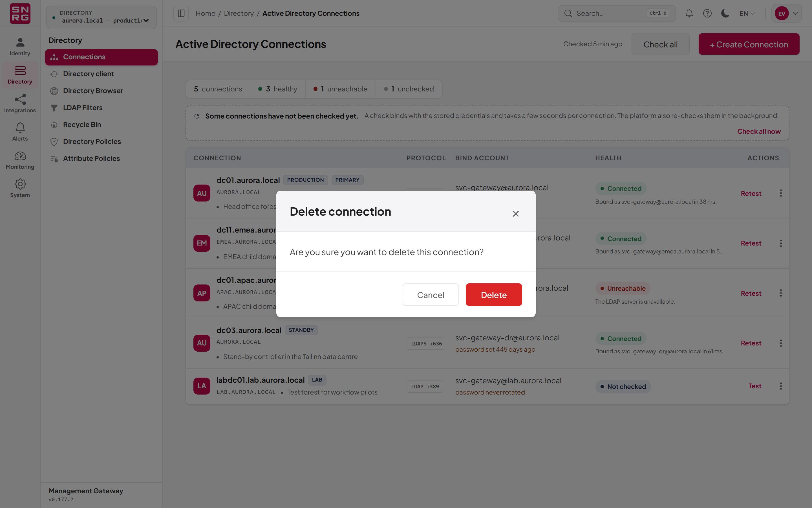Click the PRODUCTION tag
The height and width of the screenshot is (508, 812).
(305, 180)
